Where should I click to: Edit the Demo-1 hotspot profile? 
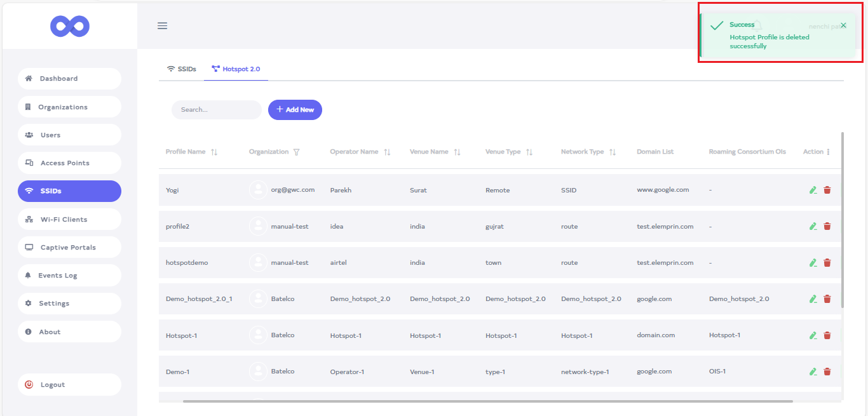813,372
